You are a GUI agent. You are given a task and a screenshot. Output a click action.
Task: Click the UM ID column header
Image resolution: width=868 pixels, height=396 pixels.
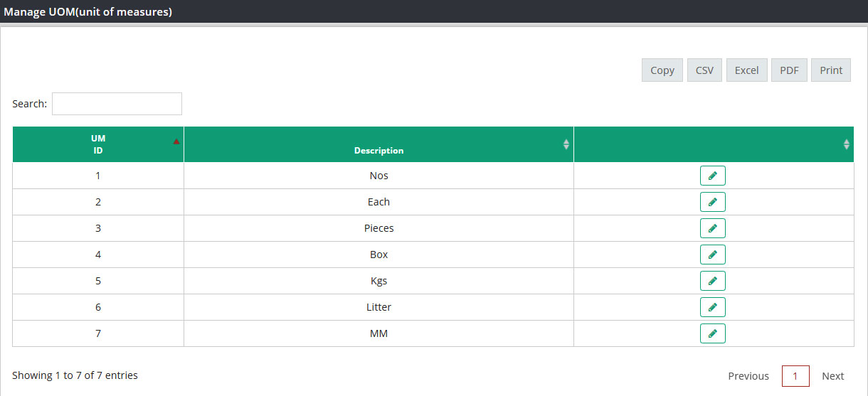pyautogui.click(x=98, y=144)
